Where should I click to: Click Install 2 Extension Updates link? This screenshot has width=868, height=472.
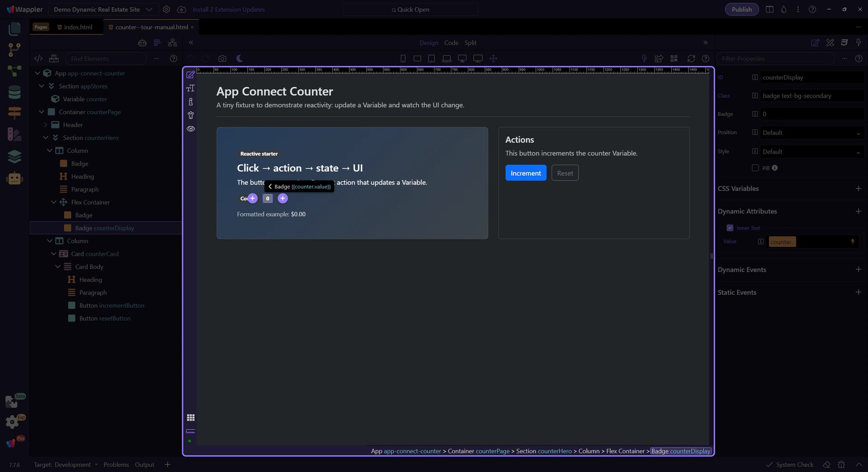[x=228, y=10]
